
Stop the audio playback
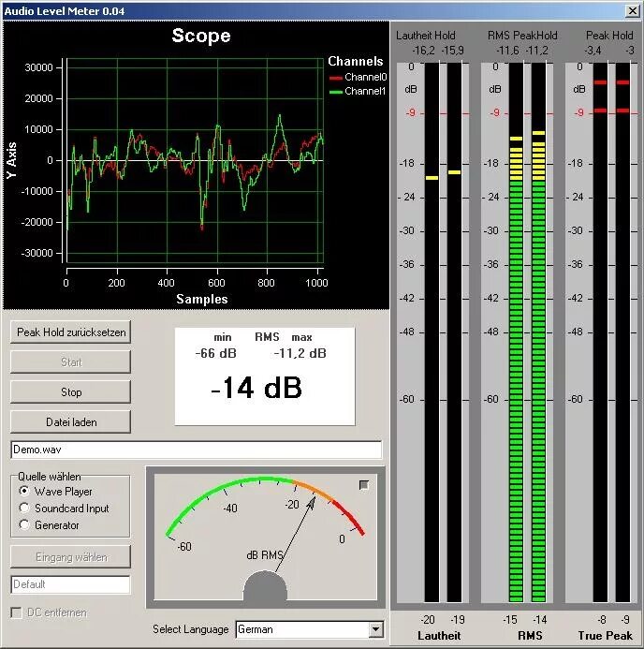coord(71,392)
